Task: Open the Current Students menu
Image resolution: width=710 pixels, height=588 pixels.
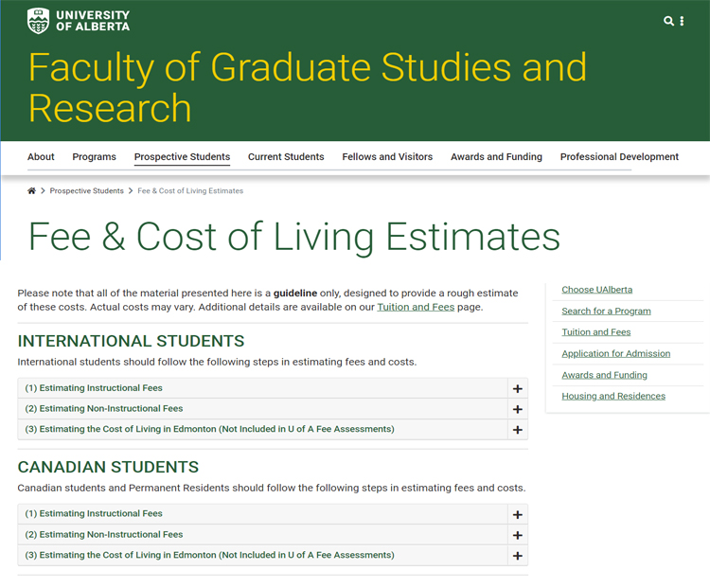Action: (286, 157)
